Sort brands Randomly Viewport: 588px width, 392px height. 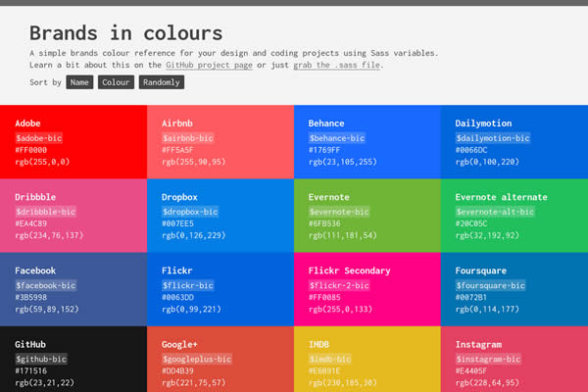pos(162,82)
